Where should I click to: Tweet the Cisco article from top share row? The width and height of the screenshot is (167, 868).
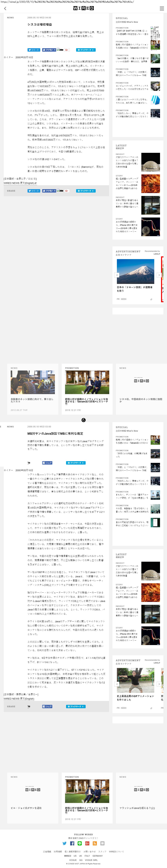point(34,50)
